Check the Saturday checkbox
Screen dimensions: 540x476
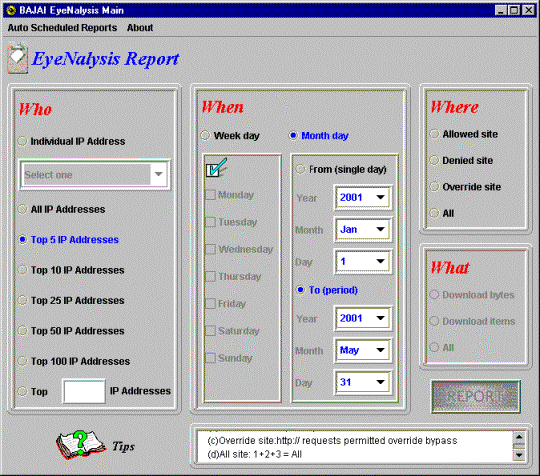pyautogui.click(x=210, y=331)
